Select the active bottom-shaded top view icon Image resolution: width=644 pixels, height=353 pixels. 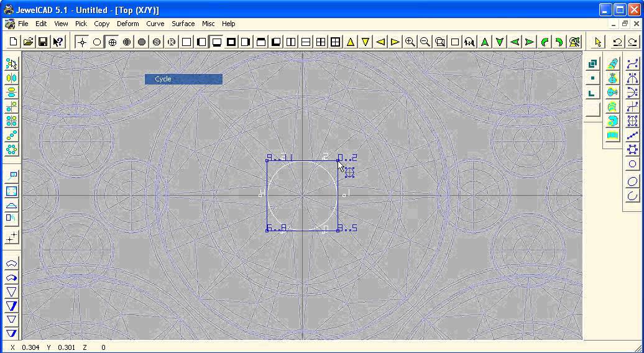(x=216, y=42)
